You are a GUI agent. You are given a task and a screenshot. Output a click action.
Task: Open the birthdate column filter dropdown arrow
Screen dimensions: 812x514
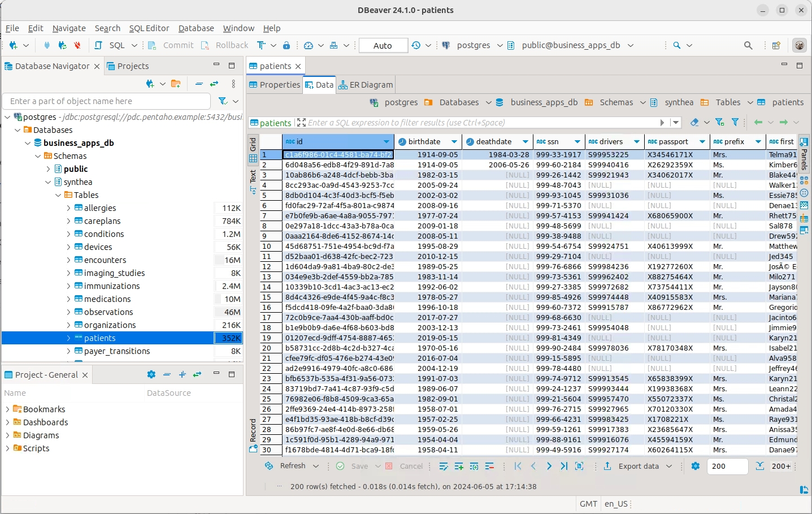click(x=454, y=142)
